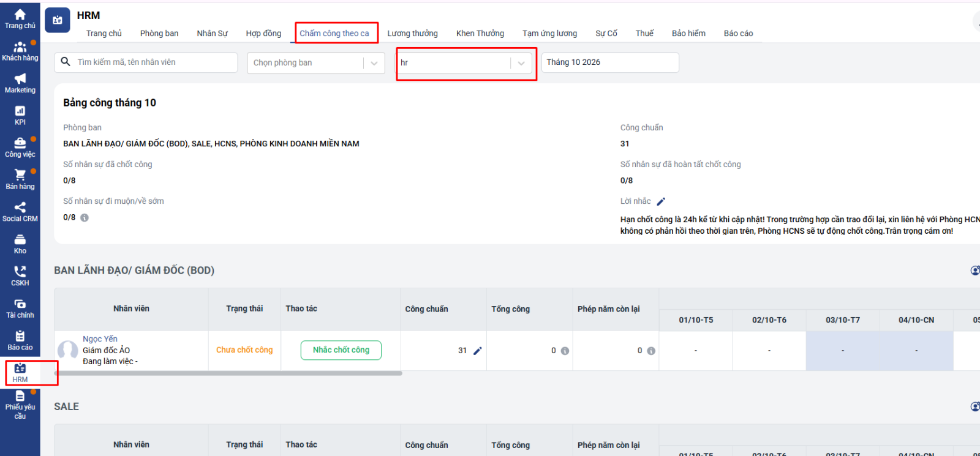The image size is (980, 456).
Task: Open the Tháng 10 2026 month picker
Action: 610,62
